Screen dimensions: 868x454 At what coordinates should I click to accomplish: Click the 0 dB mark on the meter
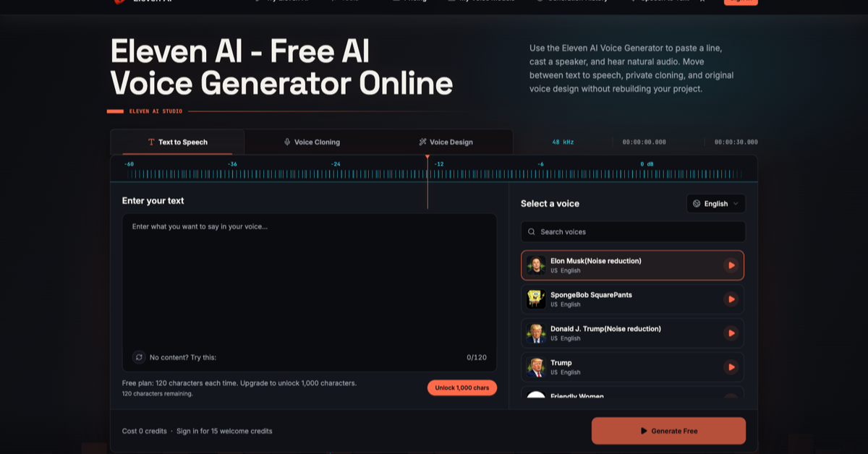click(647, 164)
